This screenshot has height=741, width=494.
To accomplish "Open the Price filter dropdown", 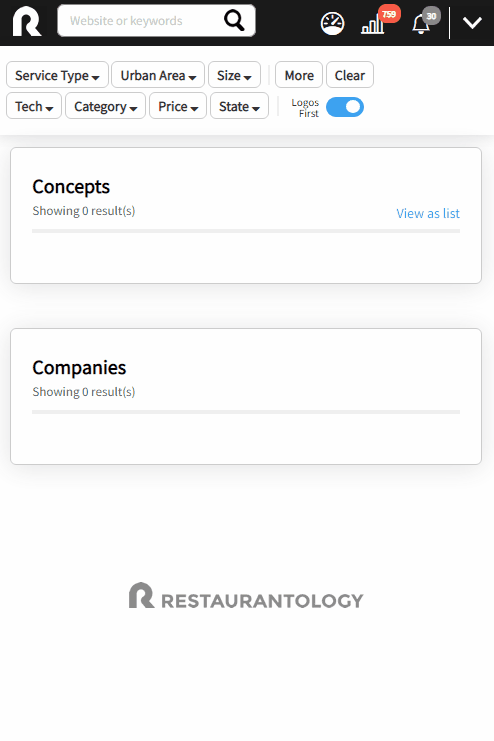I will tap(178, 106).
